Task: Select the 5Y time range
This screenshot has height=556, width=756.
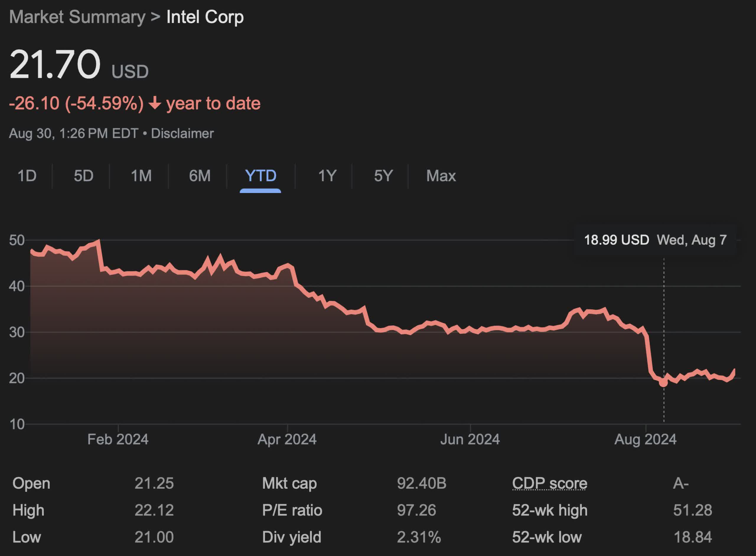Action: pyautogui.click(x=384, y=176)
